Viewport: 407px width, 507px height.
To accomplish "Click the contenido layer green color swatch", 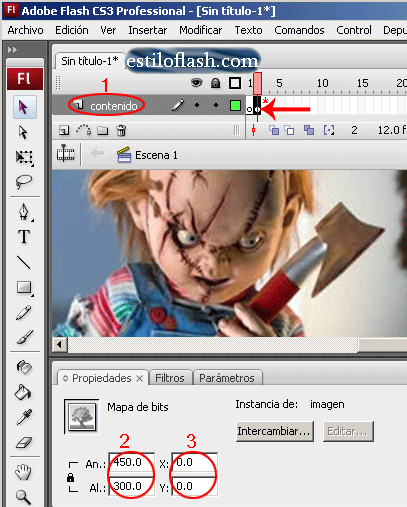I will tap(235, 106).
